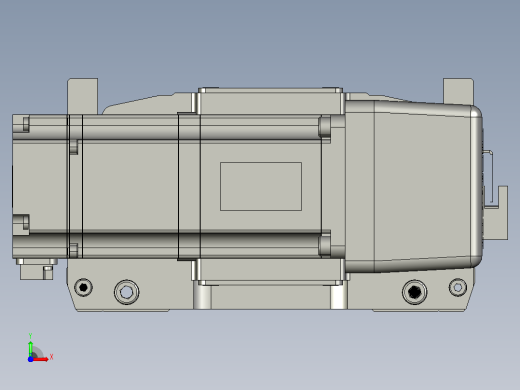
Task: Select the upper left mounting tab of the base
Action: tap(83, 96)
